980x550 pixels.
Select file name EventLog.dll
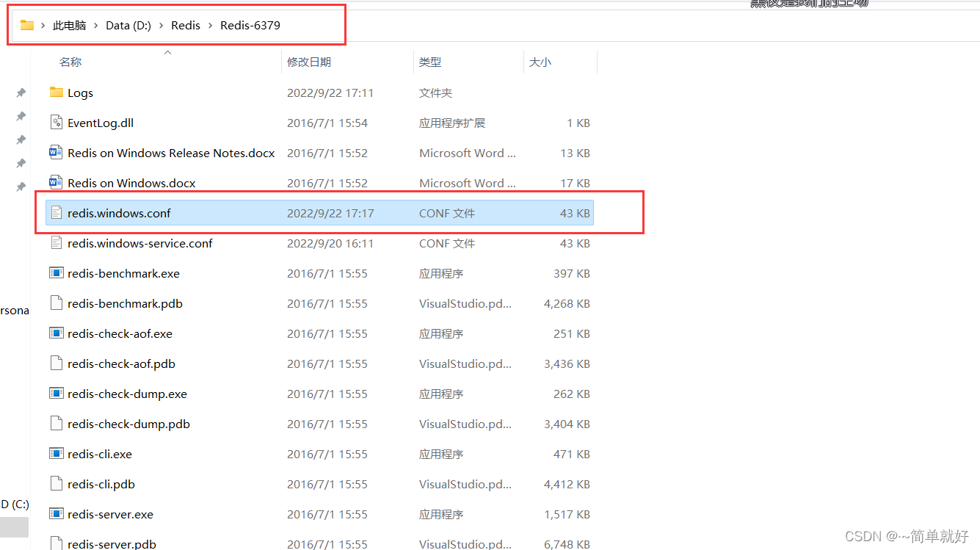coord(101,123)
